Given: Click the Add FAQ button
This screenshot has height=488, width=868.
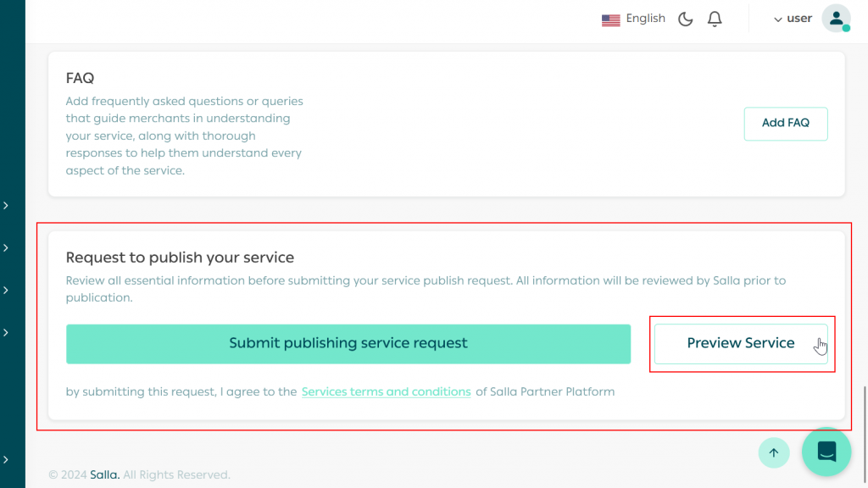Looking at the screenshot, I should [x=785, y=123].
